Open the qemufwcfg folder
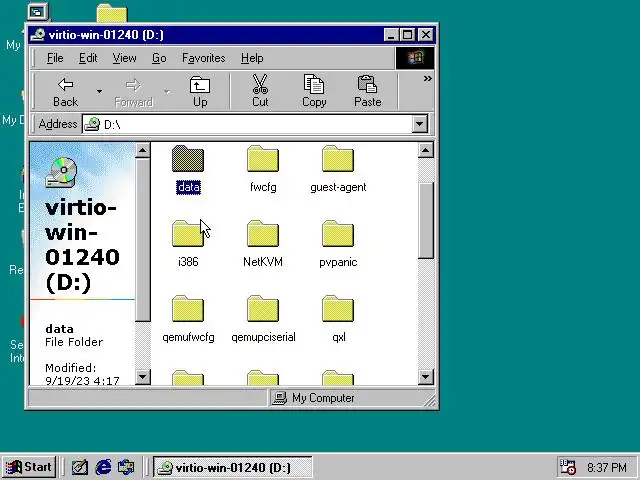The height and width of the screenshot is (480, 640). click(188, 309)
